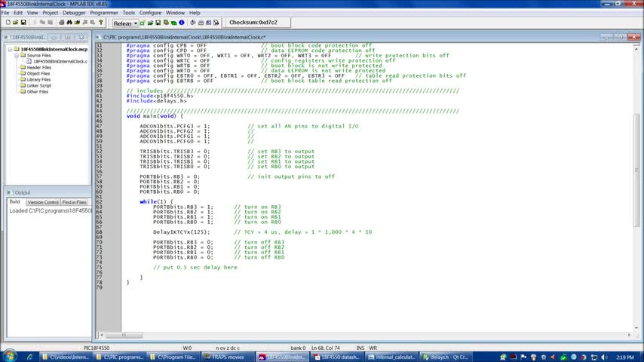
Task: Click the Paste icon in the toolbar
Action: coord(50,23)
